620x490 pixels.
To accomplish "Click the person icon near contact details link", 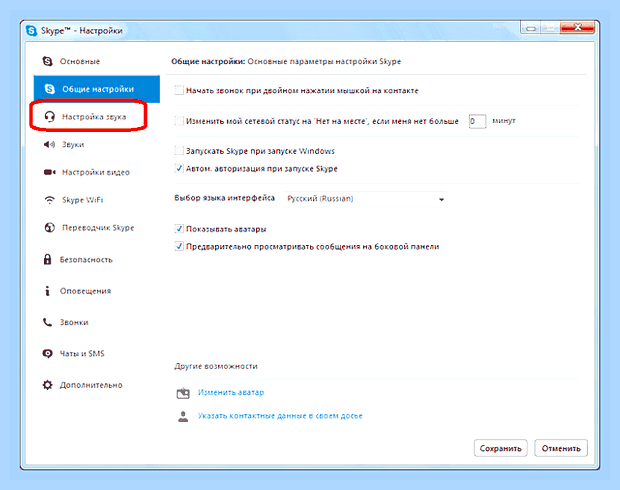I will [183, 416].
